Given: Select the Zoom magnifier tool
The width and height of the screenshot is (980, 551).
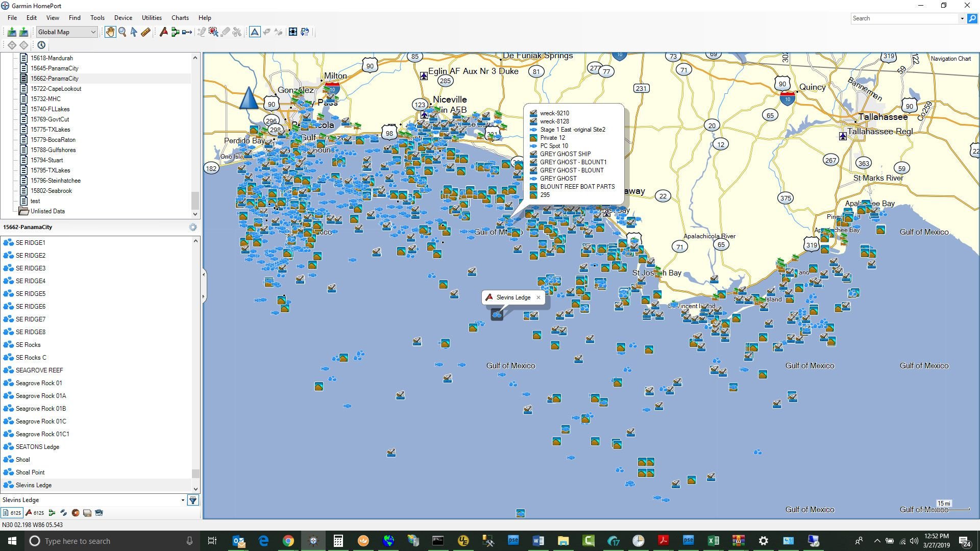Looking at the screenshot, I should [122, 32].
